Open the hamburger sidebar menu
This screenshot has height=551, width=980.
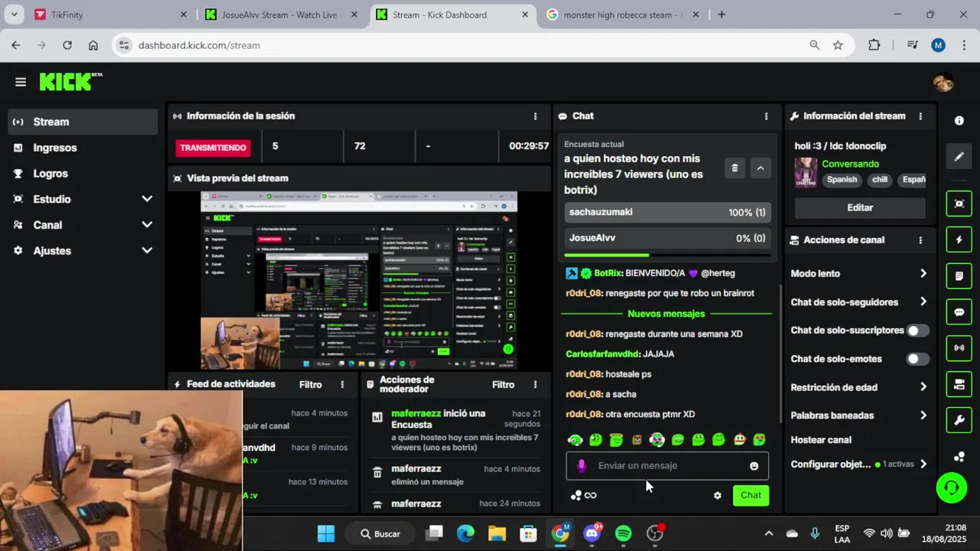(x=21, y=82)
